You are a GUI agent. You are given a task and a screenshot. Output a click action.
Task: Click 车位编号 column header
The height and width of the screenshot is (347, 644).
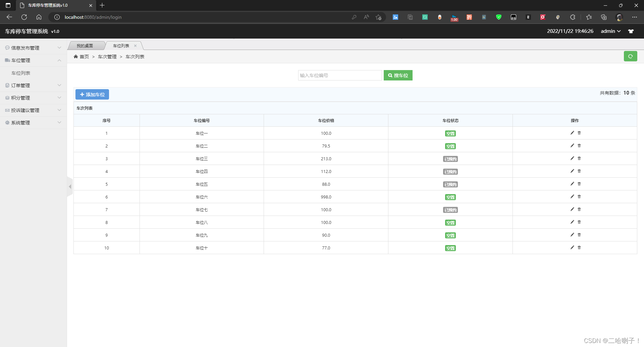pos(202,121)
